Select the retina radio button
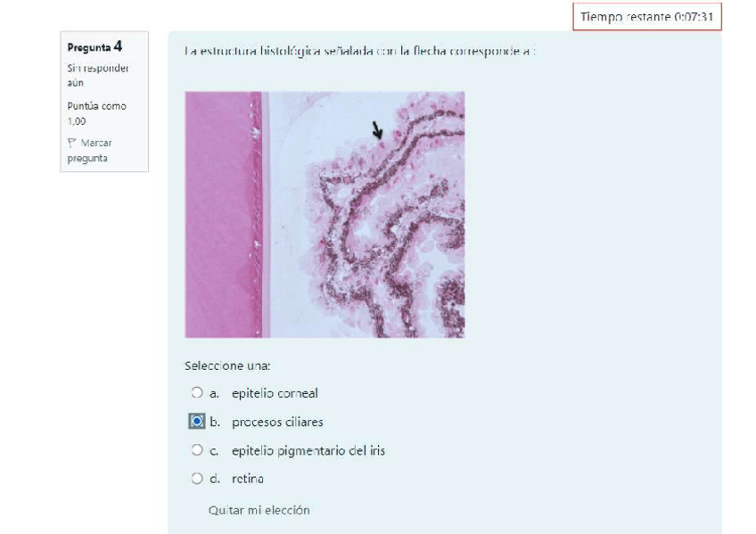Image resolution: width=756 pixels, height=534 pixels. coord(197,479)
